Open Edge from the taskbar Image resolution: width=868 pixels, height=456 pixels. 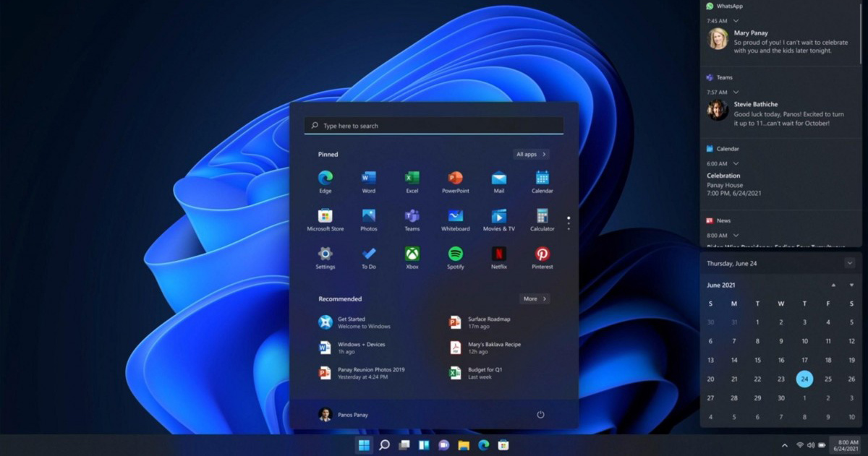pos(483,445)
